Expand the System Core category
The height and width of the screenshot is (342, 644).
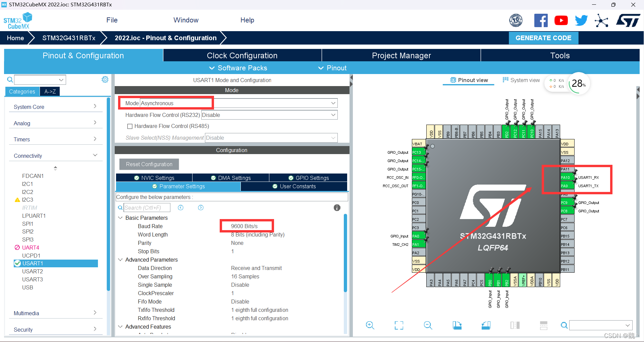(55, 107)
